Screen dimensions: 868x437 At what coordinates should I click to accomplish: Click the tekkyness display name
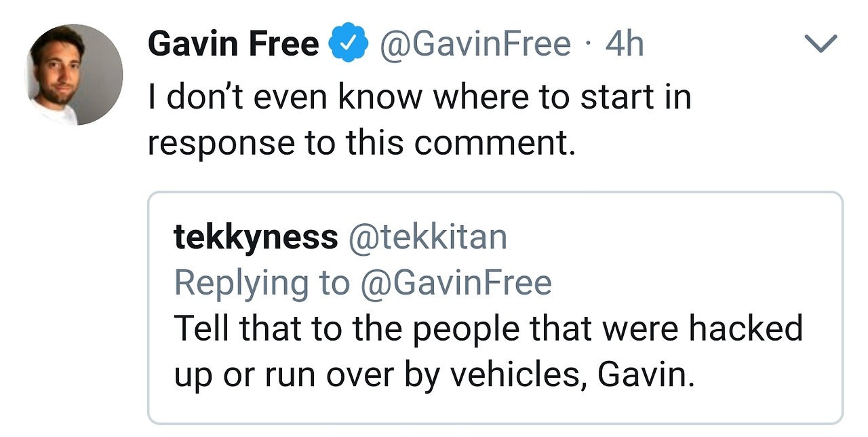256,237
